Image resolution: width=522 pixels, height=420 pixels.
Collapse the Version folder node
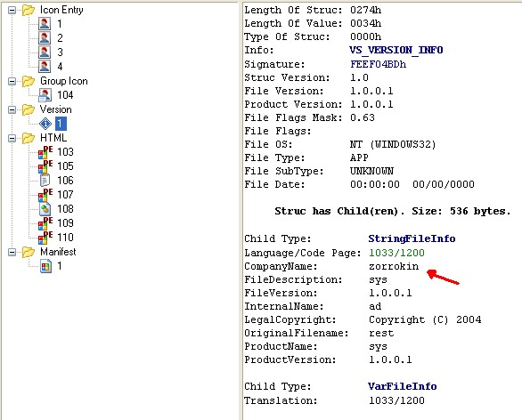tap(12, 109)
